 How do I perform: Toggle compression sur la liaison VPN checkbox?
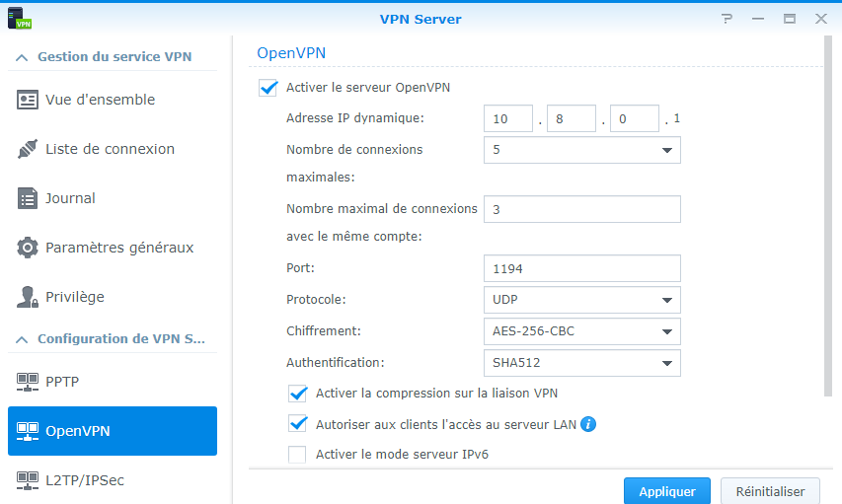coord(297,394)
